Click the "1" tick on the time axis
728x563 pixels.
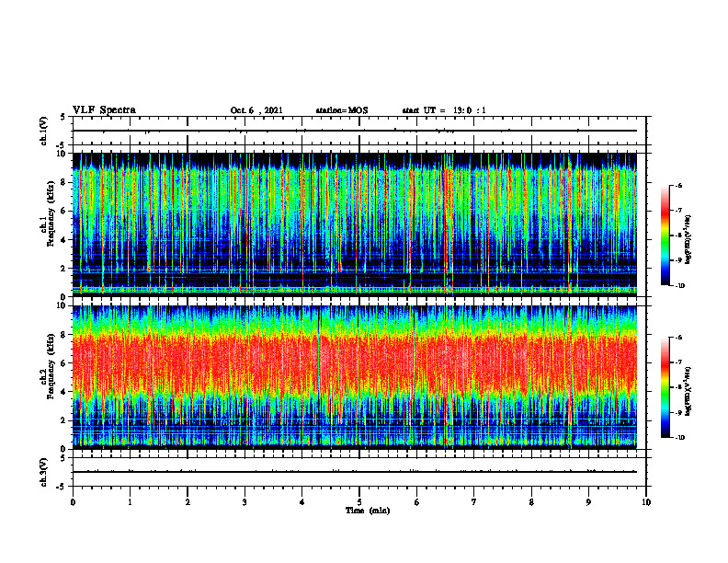(130, 502)
